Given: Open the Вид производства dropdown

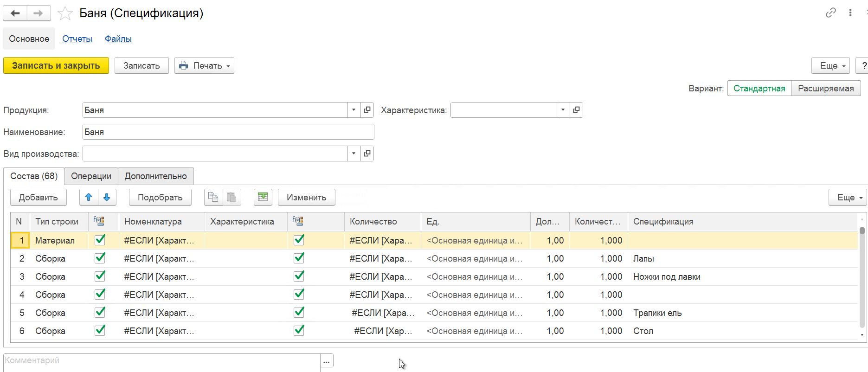Looking at the screenshot, I should tap(354, 154).
